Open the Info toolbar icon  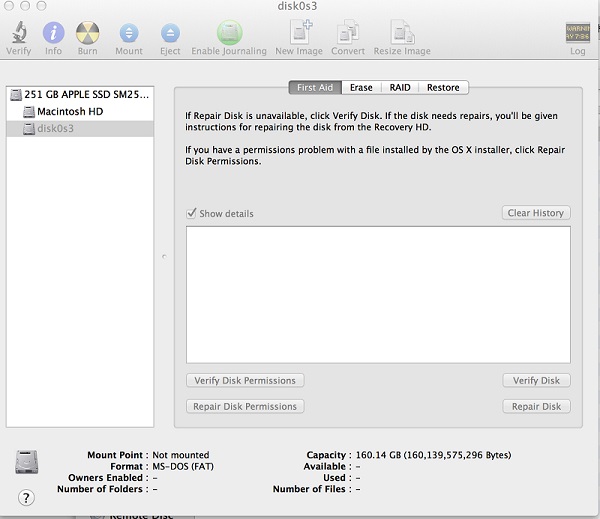point(53,33)
